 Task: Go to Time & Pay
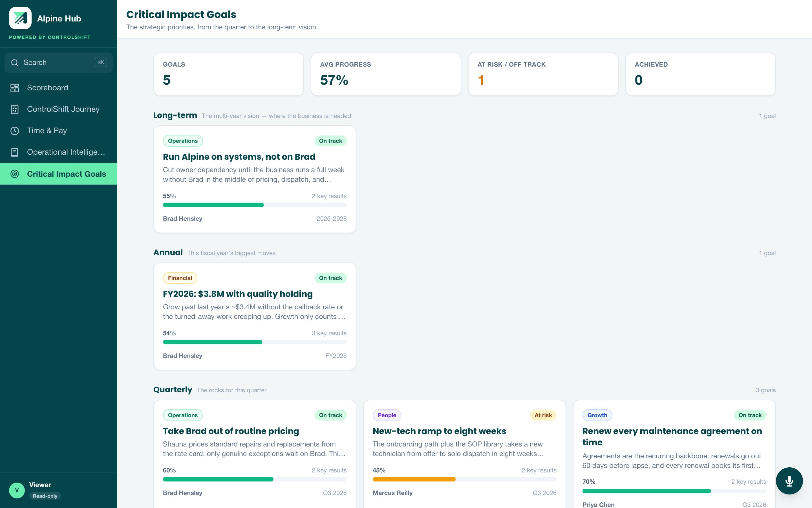59,131
